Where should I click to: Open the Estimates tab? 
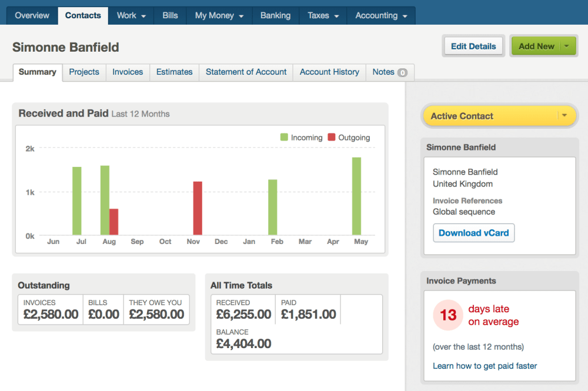click(x=174, y=72)
